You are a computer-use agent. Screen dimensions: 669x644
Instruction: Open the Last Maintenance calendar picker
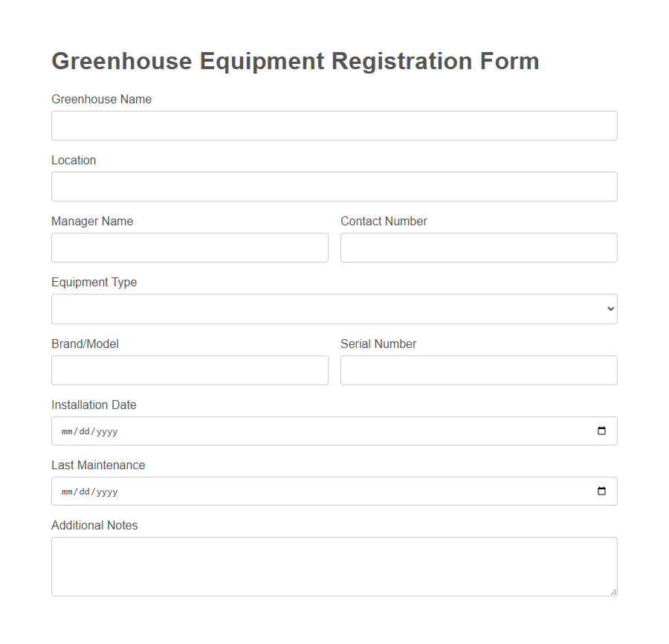point(601,491)
